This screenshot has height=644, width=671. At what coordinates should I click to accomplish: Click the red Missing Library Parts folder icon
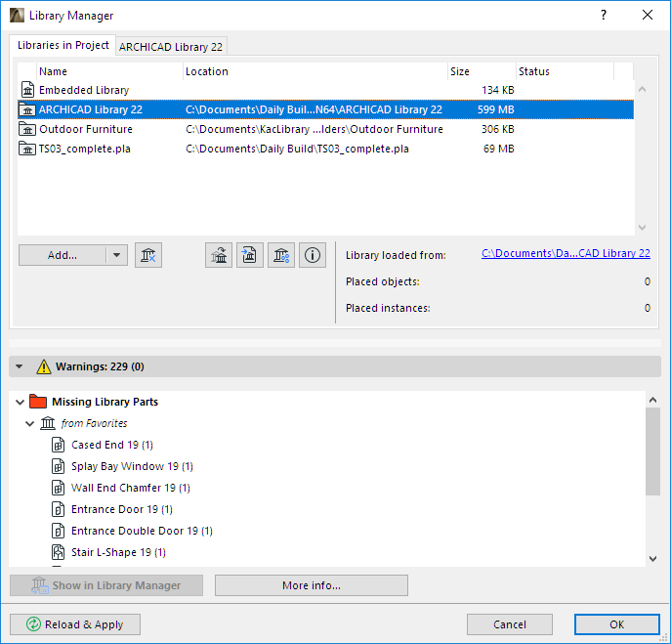tap(38, 402)
